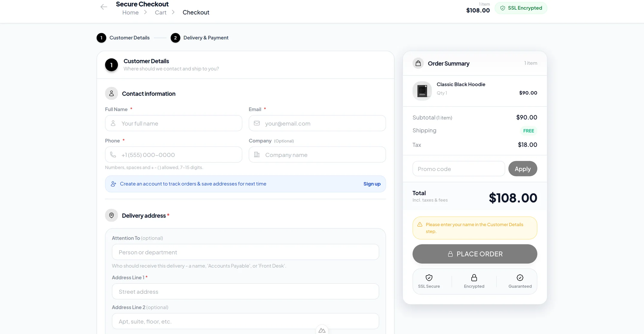This screenshot has width=644, height=334.
Task: Click the SSL Encrypted shield badge
Action: pyautogui.click(x=521, y=8)
